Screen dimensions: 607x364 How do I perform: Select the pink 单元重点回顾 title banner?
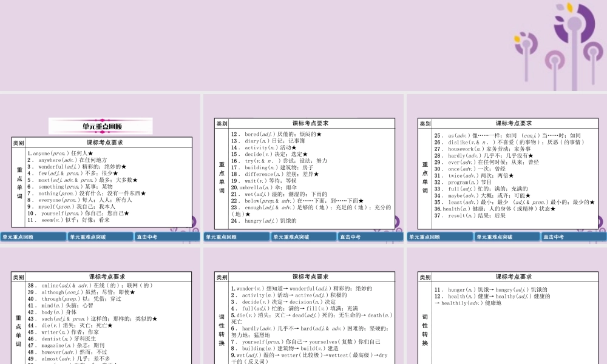pyautogui.click(x=101, y=126)
